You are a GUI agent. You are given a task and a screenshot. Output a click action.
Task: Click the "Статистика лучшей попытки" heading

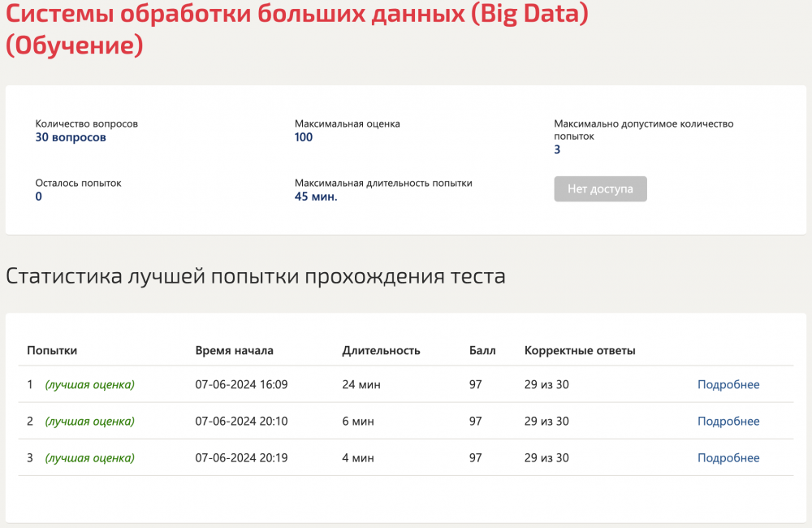click(255, 276)
